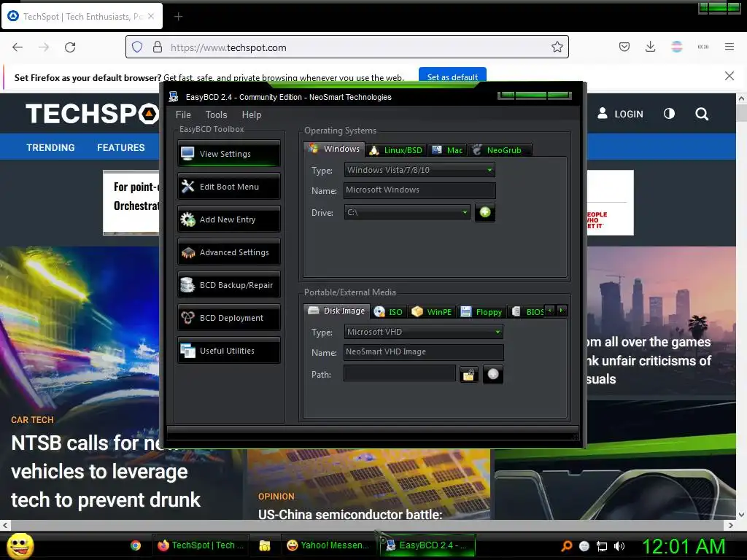Screen dimensions: 747x560
Task: Switch to TechSpot Firefox taskbar item
Action: pyautogui.click(x=201, y=545)
